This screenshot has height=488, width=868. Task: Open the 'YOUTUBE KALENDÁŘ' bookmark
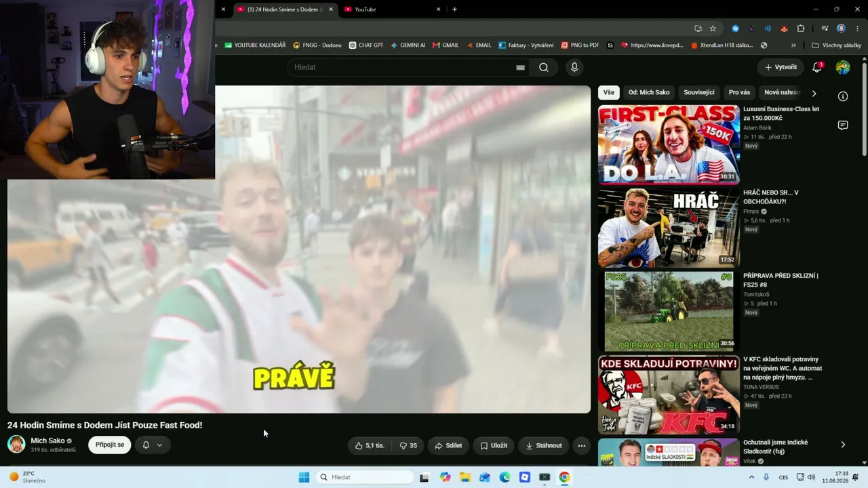tap(255, 45)
